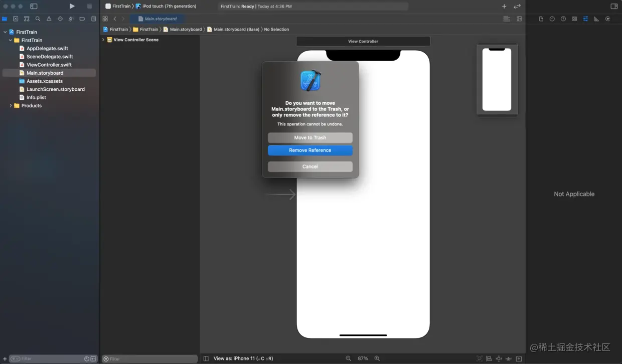Select Assets.xcassets in navigator
622x364 pixels.
(44, 81)
